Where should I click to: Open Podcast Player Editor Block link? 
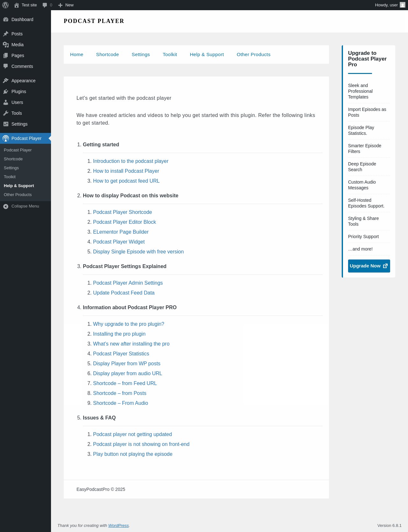coord(124,222)
